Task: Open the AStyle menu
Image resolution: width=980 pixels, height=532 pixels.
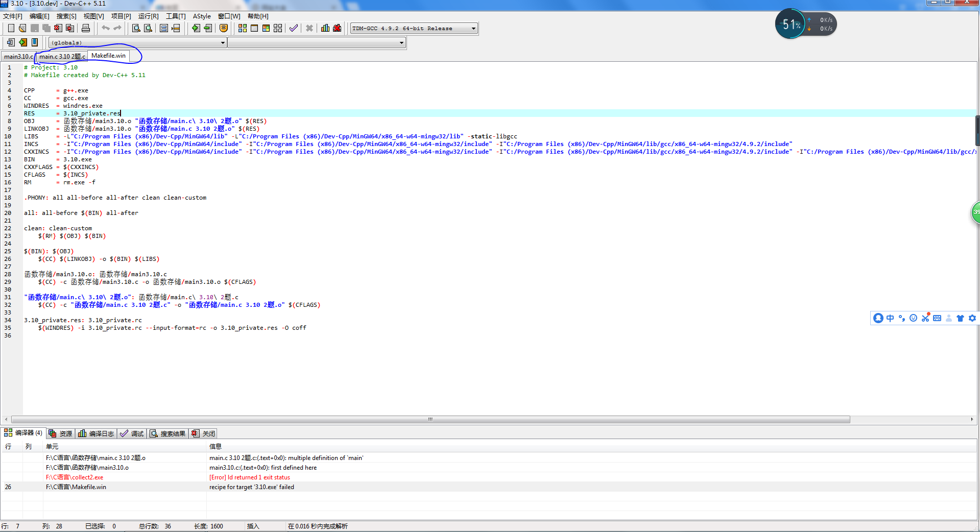Action: point(202,16)
